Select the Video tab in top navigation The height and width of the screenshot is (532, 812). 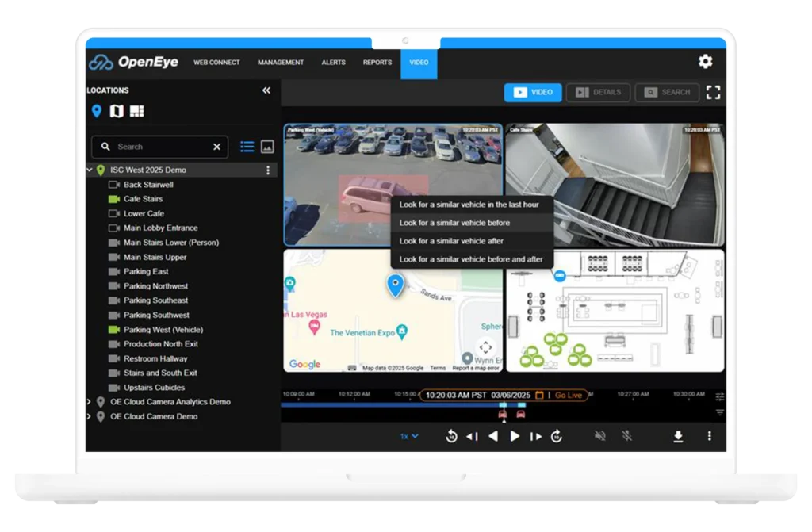click(419, 63)
